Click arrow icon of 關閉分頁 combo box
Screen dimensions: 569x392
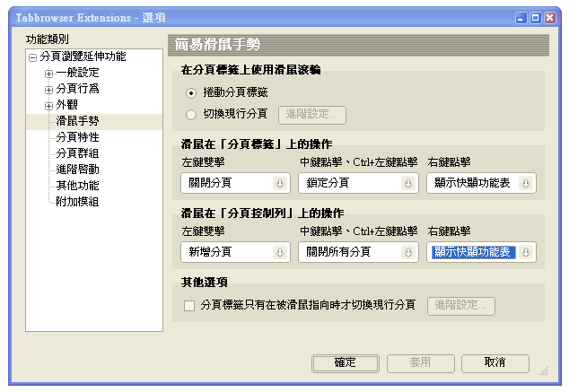[280, 183]
